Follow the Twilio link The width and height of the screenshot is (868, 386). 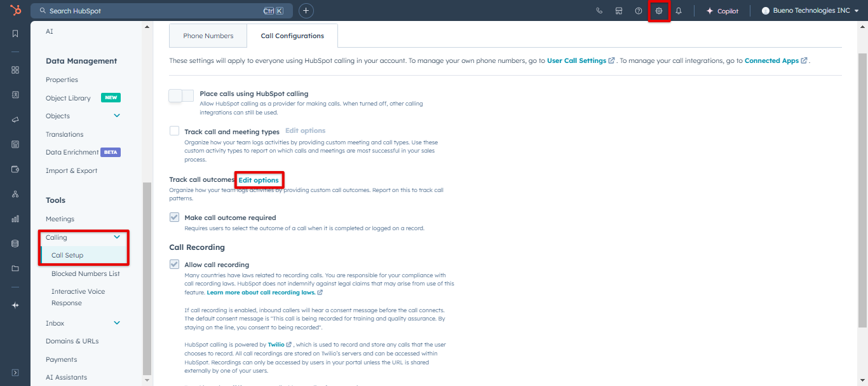point(276,345)
